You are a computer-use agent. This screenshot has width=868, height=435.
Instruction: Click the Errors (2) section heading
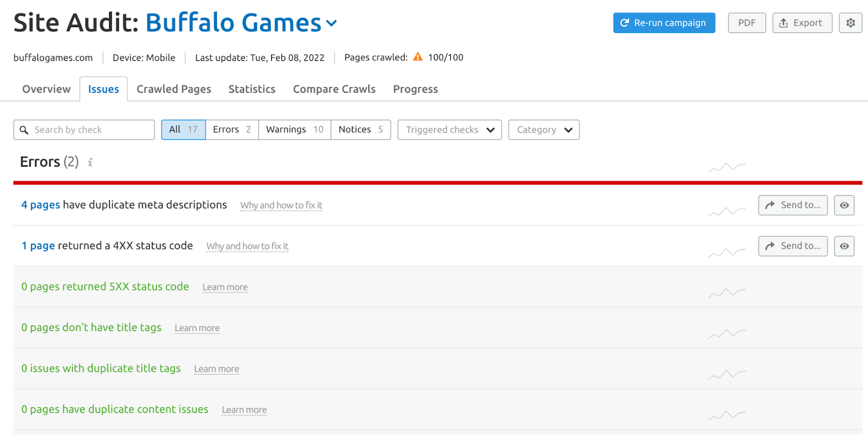(49, 162)
